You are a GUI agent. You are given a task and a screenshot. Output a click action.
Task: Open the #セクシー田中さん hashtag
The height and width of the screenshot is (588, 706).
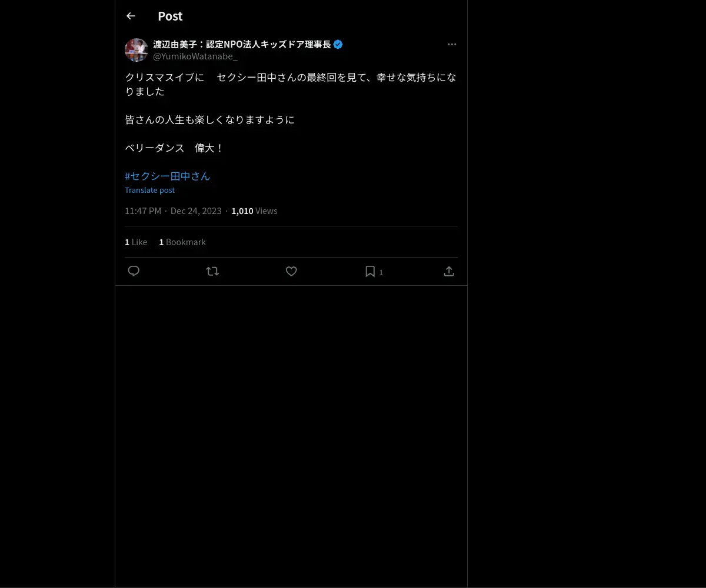(x=167, y=176)
